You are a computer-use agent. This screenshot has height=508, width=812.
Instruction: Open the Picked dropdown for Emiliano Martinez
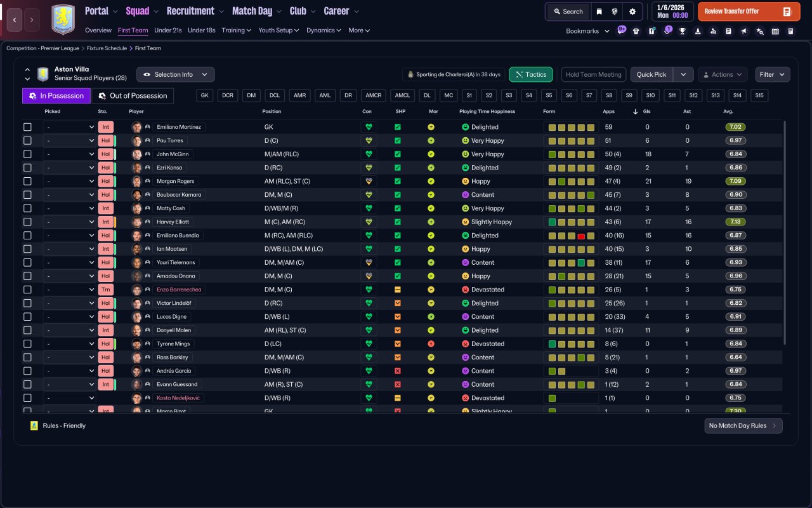pos(70,127)
